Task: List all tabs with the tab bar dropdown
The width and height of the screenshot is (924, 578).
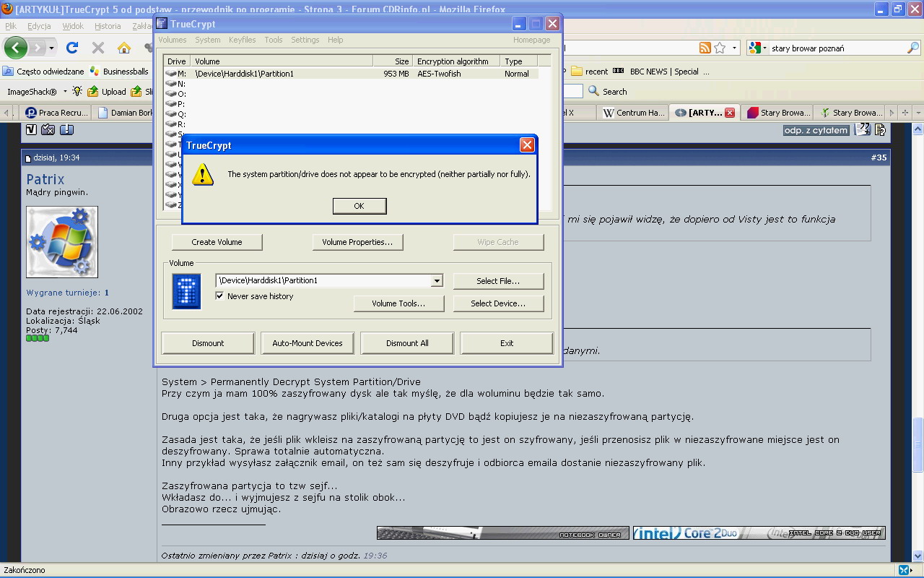Action: pos(918,113)
